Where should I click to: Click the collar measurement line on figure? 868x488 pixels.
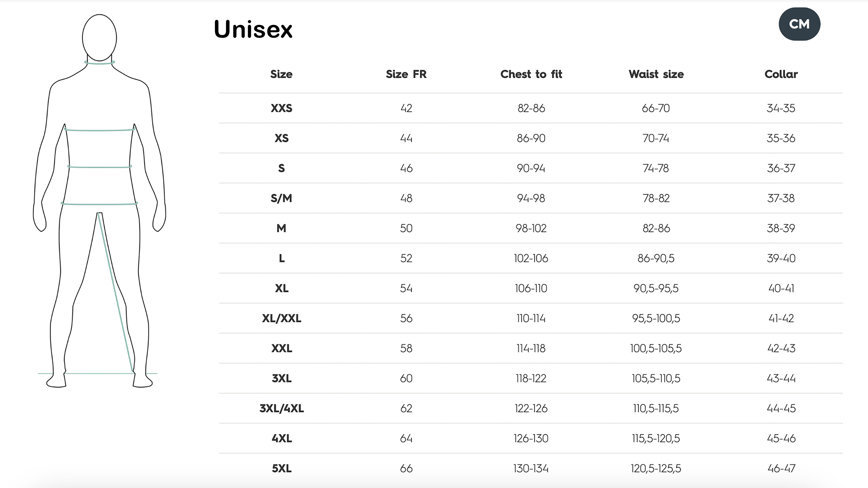(99, 63)
